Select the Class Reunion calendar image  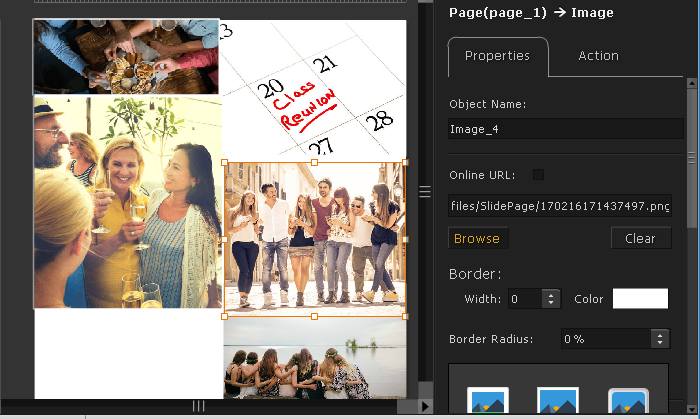click(x=315, y=89)
